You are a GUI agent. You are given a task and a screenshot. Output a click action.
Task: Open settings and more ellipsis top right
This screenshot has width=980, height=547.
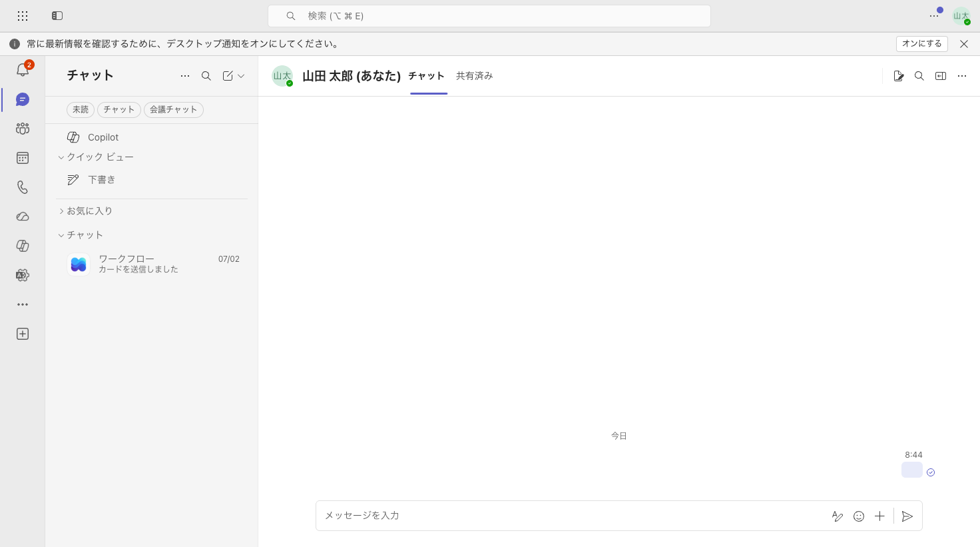pyautogui.click(x=934, y=16)
